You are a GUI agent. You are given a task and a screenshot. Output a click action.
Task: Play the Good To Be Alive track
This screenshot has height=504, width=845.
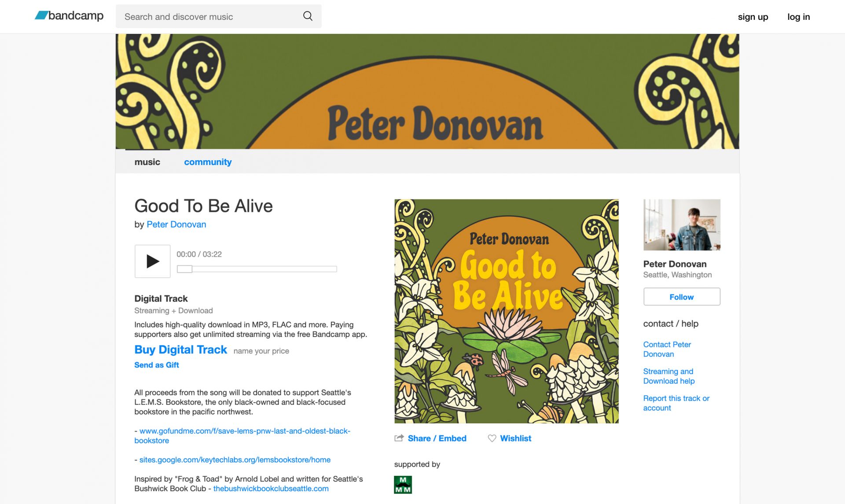point(152,261)
